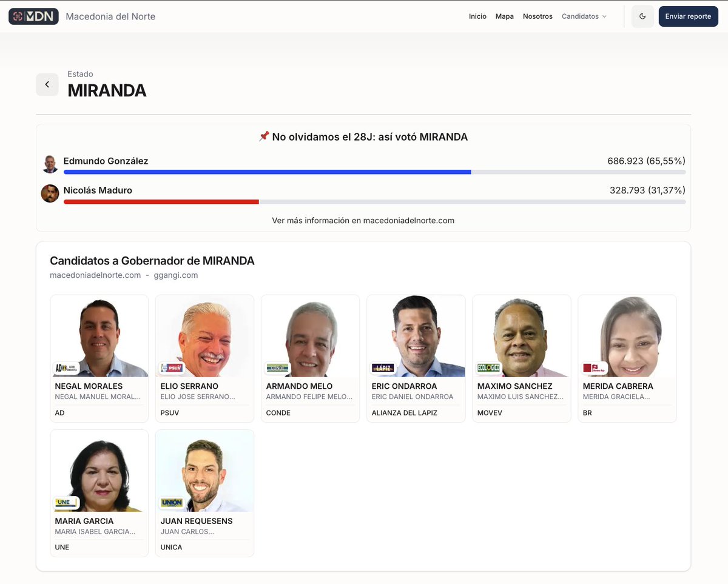Open Merida Cabrera candidate photo
The width and height of the screenshot is (728, 584).
point(627,336)
